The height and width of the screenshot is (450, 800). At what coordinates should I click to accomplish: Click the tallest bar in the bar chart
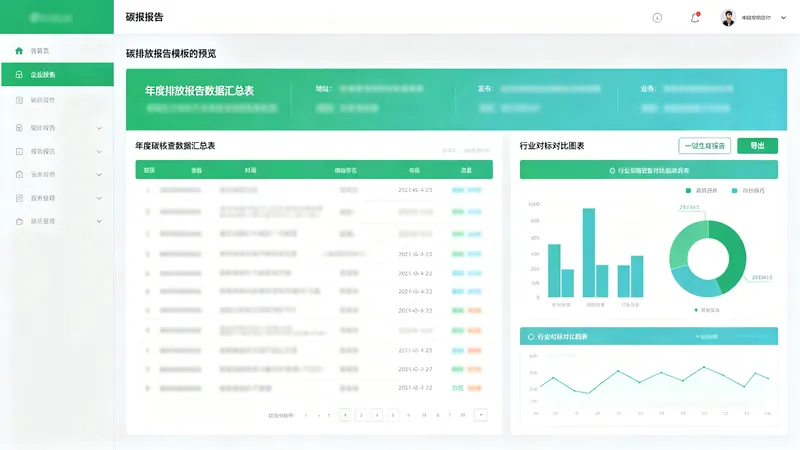point(589,253)
